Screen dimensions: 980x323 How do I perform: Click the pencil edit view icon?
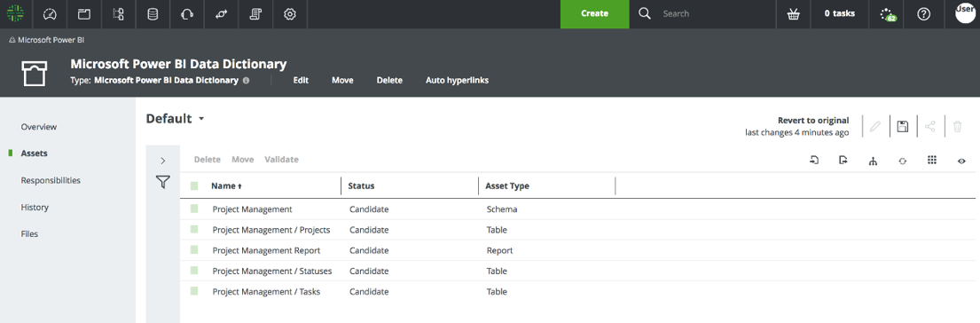875,127
